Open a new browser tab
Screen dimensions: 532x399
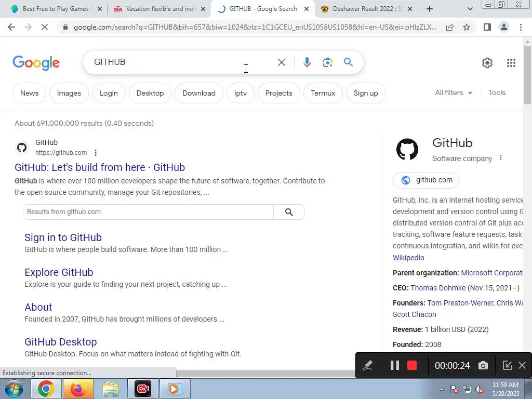tap(430, 9)
